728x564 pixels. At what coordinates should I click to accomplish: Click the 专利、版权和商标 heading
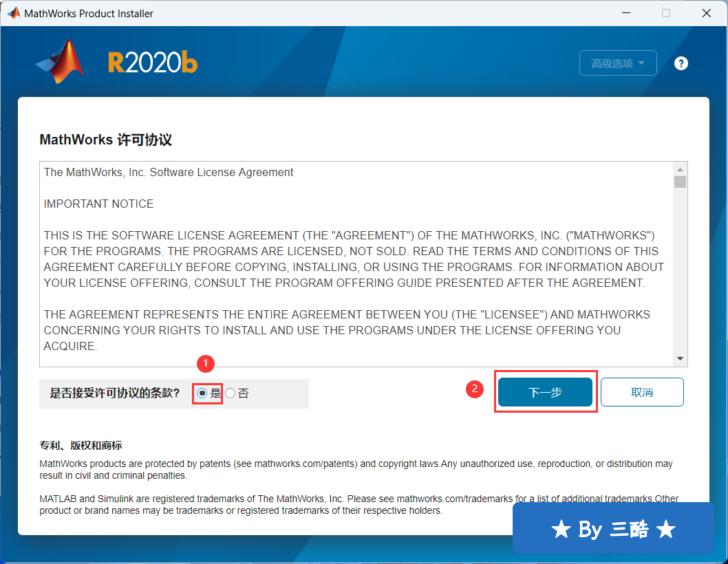[81, 446]
